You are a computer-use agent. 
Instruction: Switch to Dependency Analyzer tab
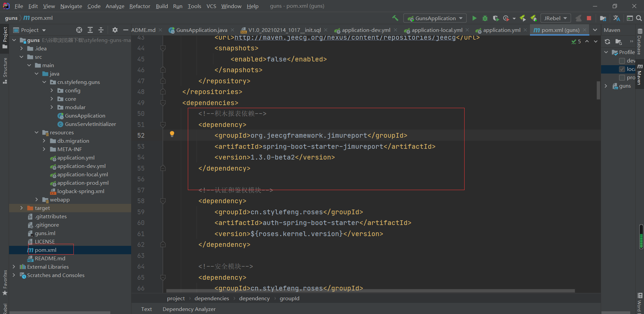(x=189, y=309)
